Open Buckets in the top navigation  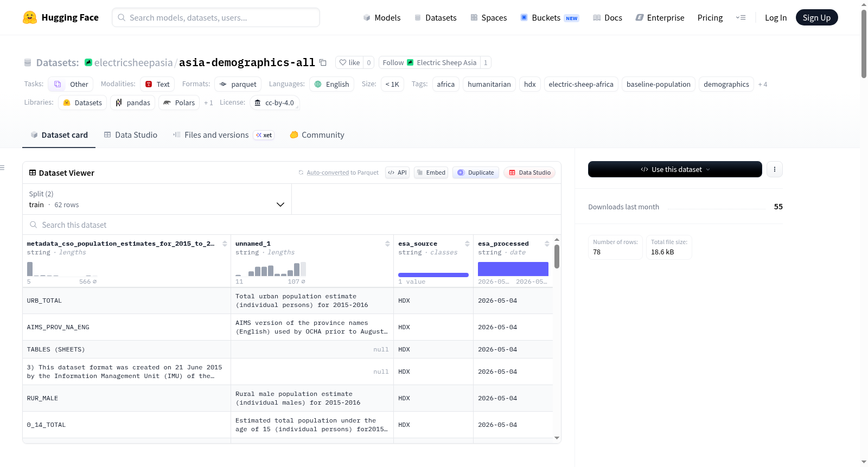point(550,17)
